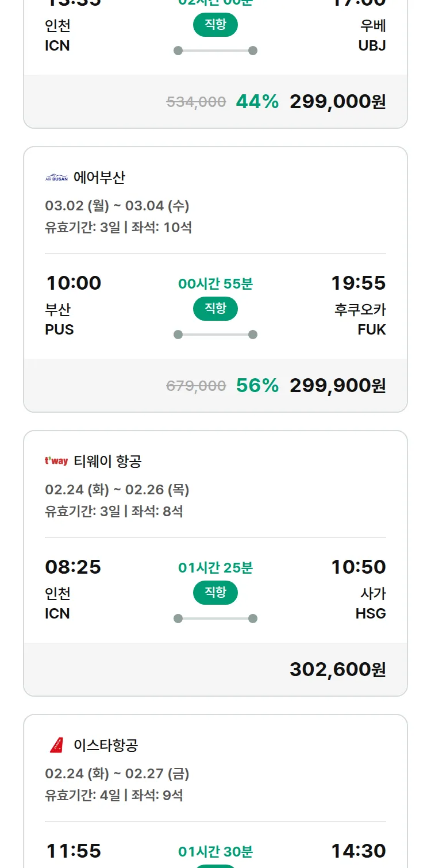Select the 299,000원 Ube flight price
431x868 pixels.
[x=337, y=102]
